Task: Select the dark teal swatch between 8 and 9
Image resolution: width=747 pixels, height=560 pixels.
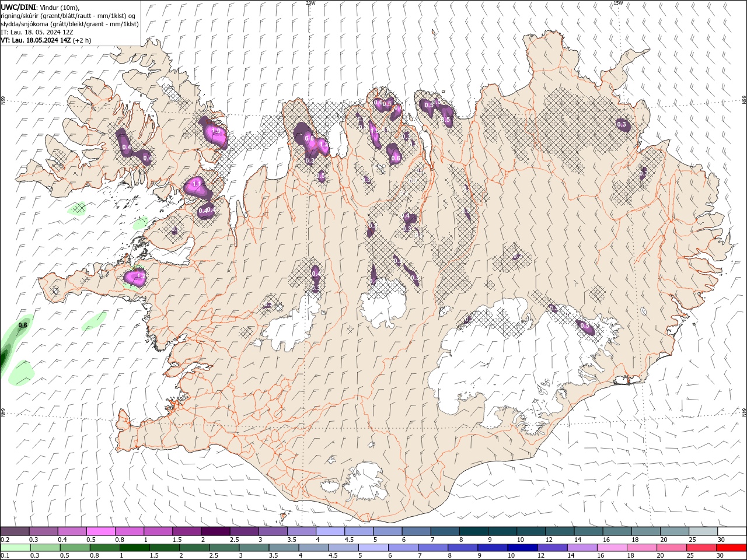Action: pos(474,531)
